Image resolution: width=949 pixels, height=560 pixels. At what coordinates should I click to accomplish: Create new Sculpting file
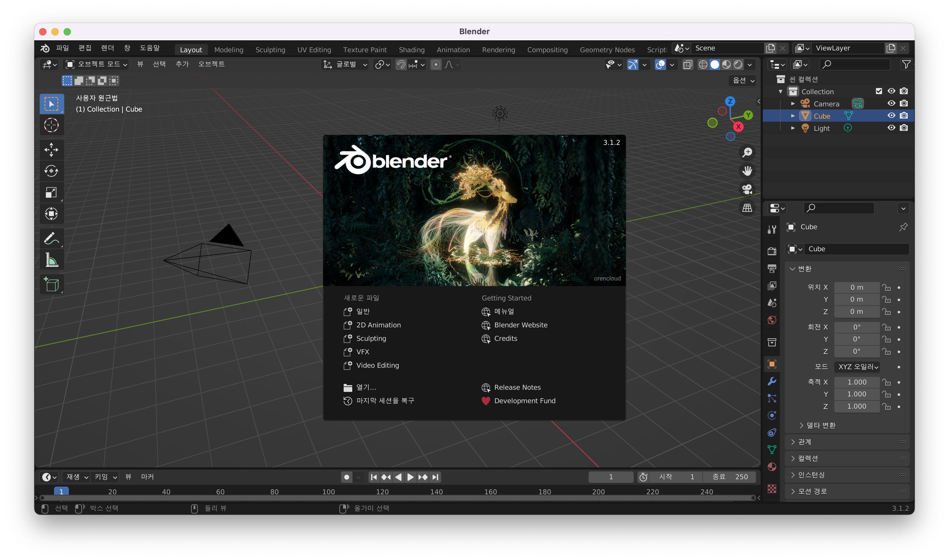[x=365, y=338]
